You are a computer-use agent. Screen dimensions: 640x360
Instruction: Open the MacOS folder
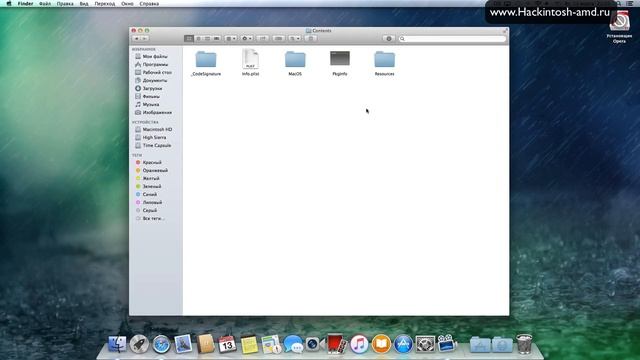[295, 63]
